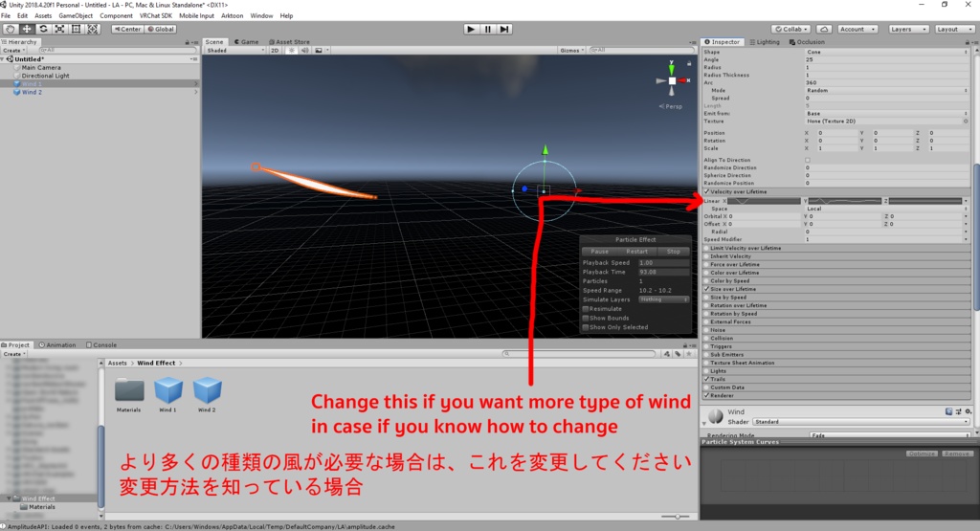Open the cloud services icon
This screenshot has width=980, height=531.
pyautogui.click(x=824, y=30)
